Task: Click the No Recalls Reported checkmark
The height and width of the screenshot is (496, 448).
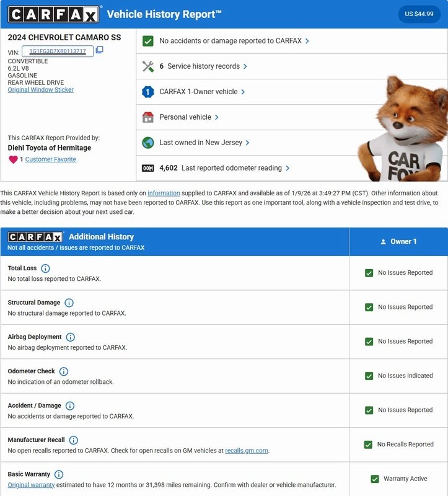Action: tap(368, 445)
